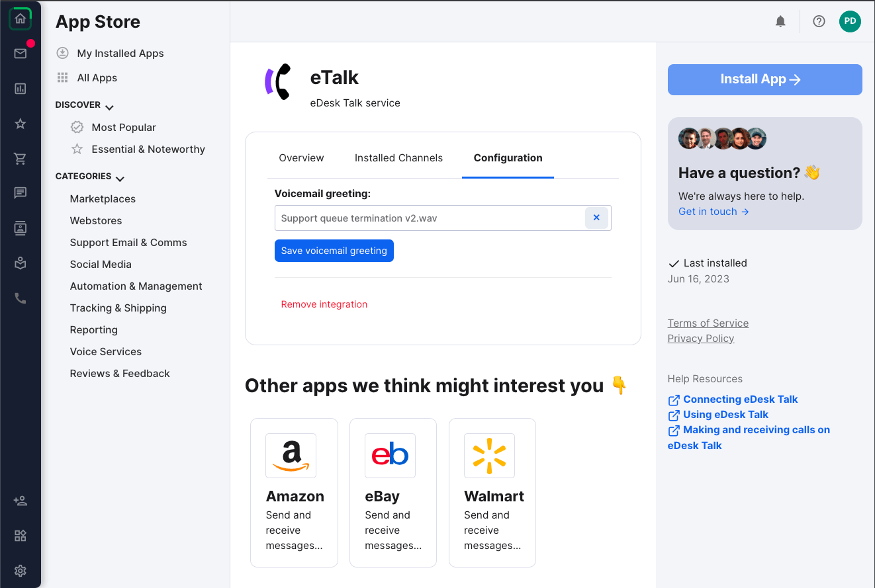
Task: Open the customers contact icon in sidebar
Action: coord(21,228)
